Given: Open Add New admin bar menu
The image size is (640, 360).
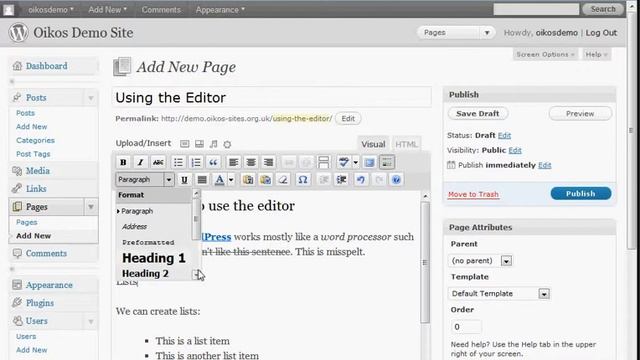Looking at the screenshot, I should 107,9.
